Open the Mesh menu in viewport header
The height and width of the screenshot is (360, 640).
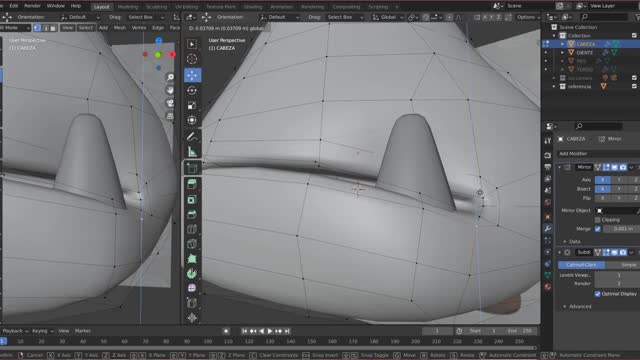(120, 28)
